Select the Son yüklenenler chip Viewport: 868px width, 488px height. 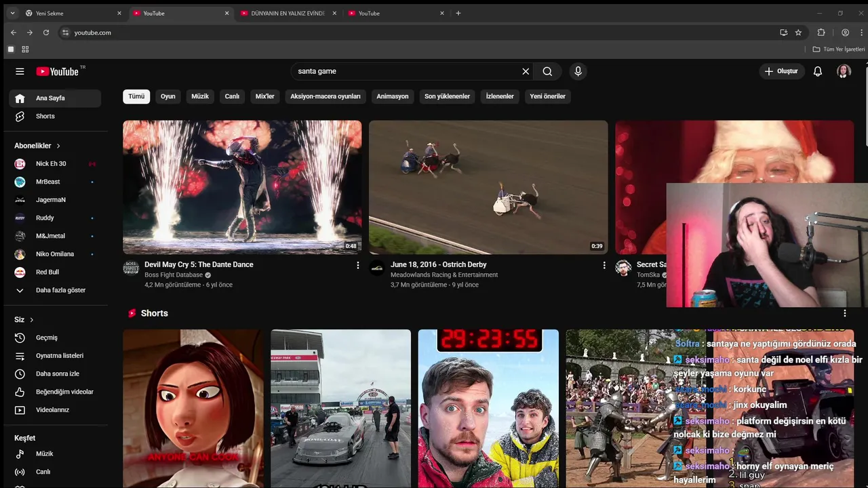coord(448,96)
